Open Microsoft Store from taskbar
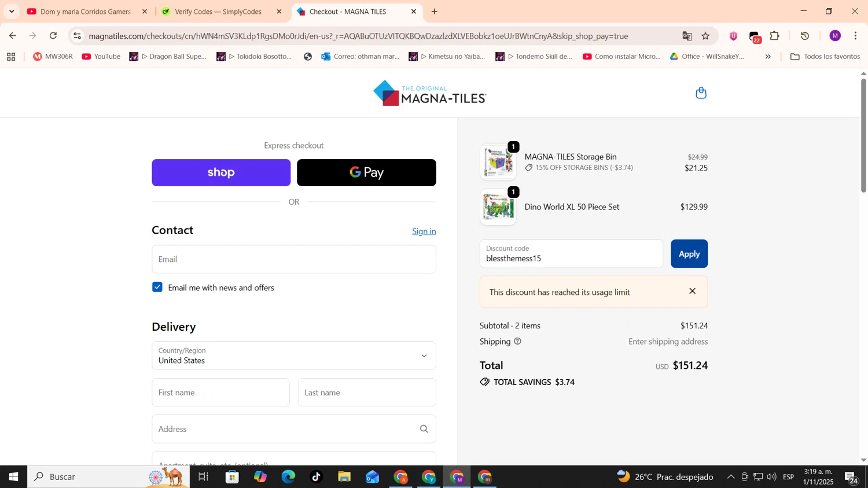 (x=232, y=477)
